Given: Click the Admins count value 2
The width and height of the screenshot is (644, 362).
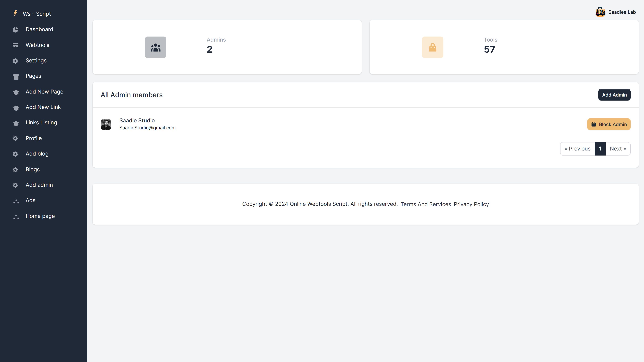Looking at the screenshot, I should coord(209,49).
